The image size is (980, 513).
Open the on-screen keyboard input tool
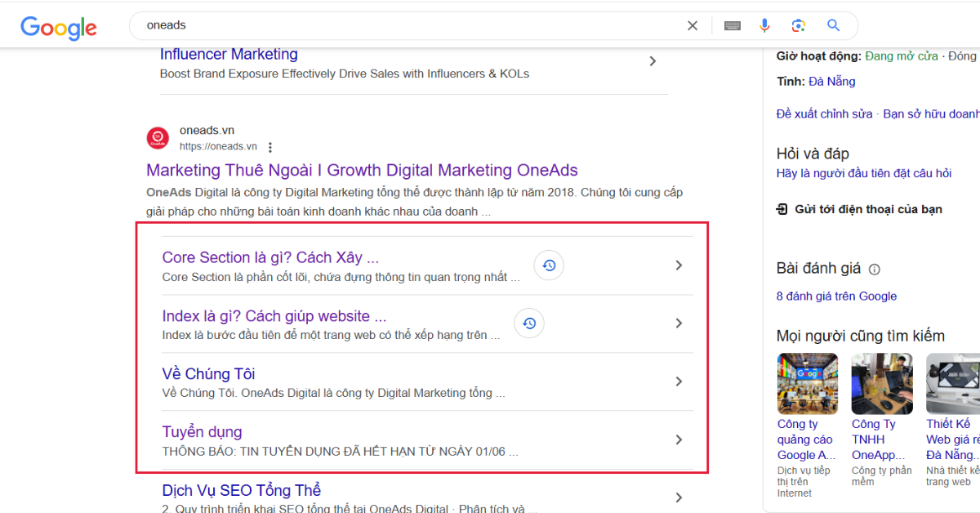tap(733, 25)
